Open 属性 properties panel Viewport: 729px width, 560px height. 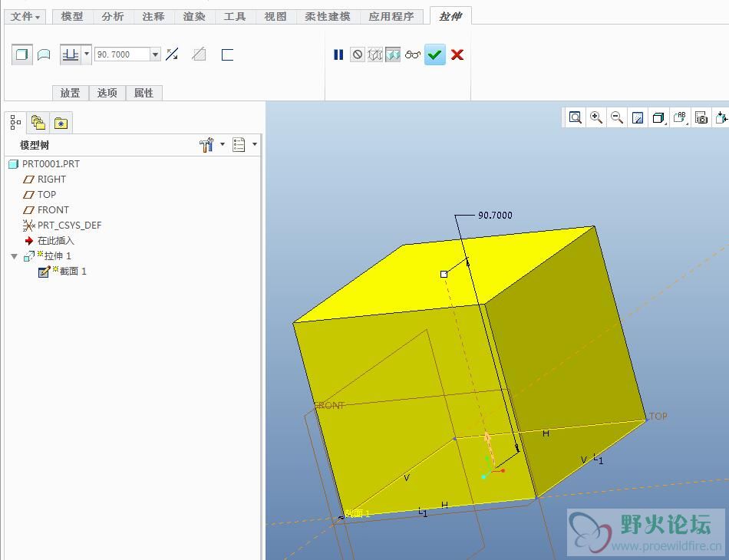143,93
